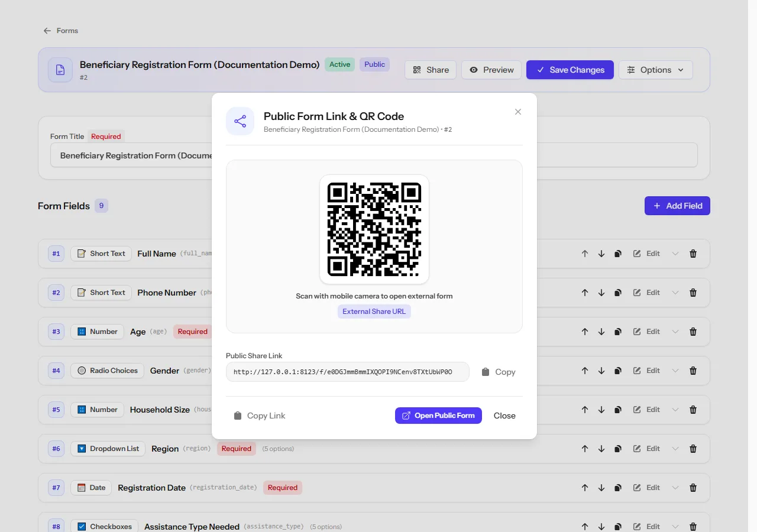Select the Public Share Link URL field
Viewport: 757px width, 532px height.
[348, 372]
